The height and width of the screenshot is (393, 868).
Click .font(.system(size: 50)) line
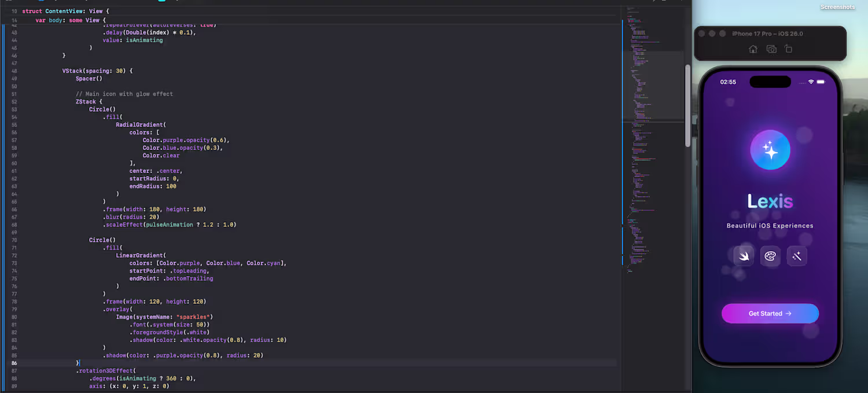(x=170, y=325)
